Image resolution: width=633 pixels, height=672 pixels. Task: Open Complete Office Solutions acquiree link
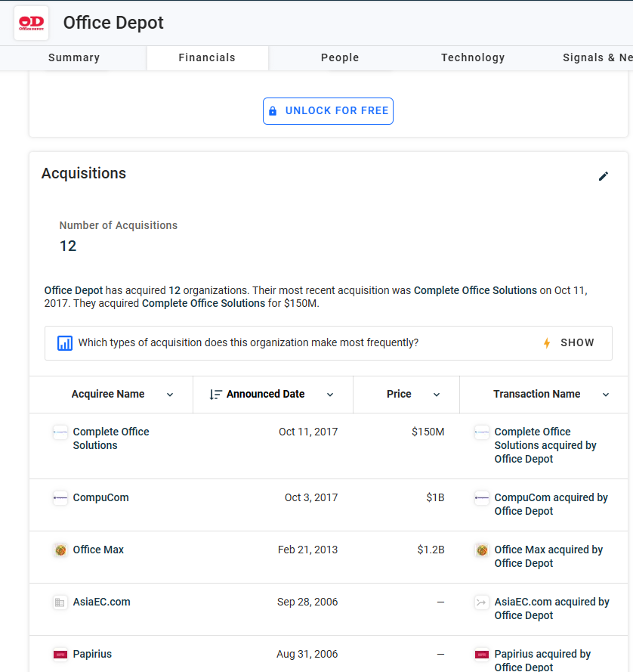[111, 438]
